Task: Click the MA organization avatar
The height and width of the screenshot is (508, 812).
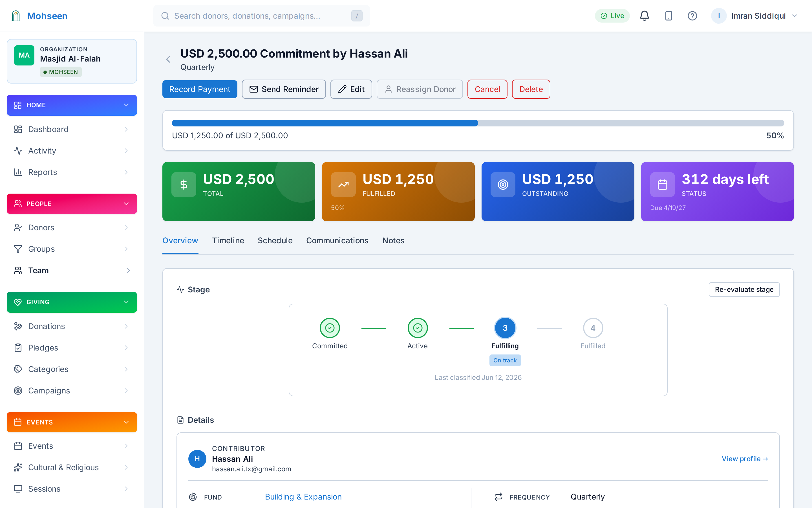Action: [24, 55]
